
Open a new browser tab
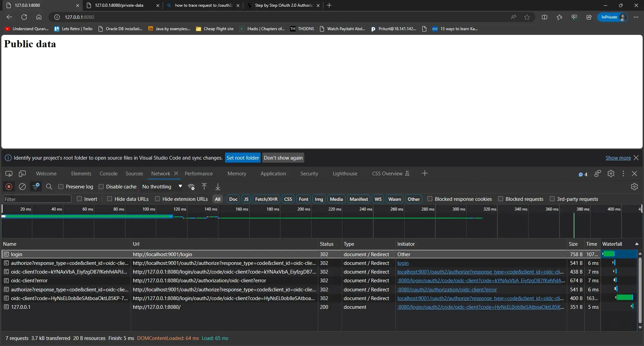(329, 5)
